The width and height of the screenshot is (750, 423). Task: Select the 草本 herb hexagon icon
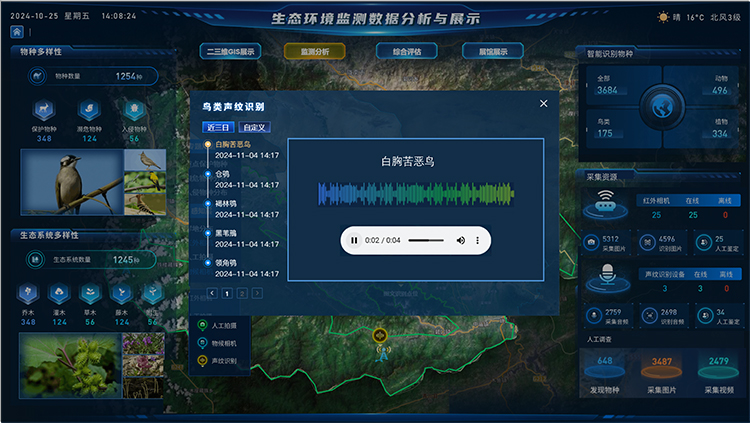pyautogui.click(x=90, y=292)
